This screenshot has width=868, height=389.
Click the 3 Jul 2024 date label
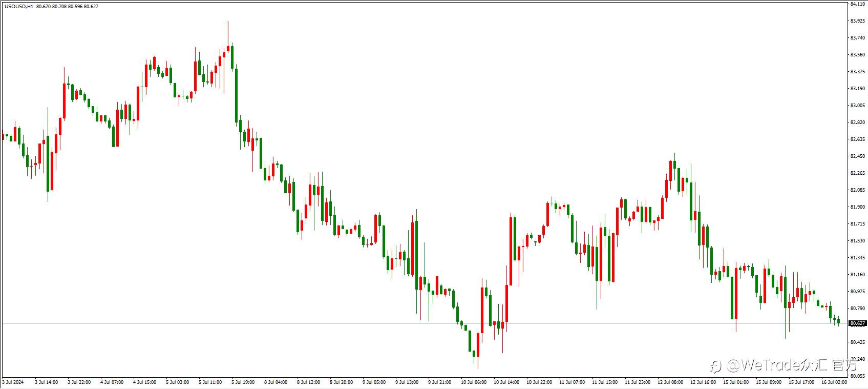[x=13, y=382]
